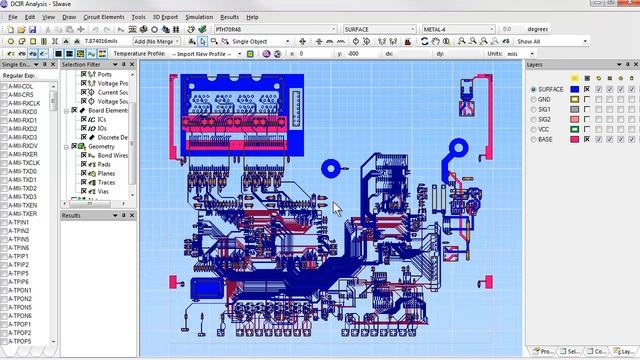Click the green check validation icon
640x360 pixels.
202,29
